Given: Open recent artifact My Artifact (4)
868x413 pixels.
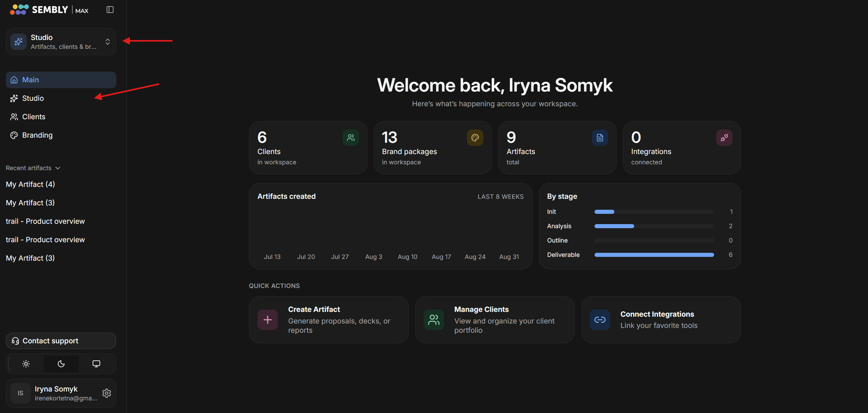Looking at the screenshot, I should [30, 184].
